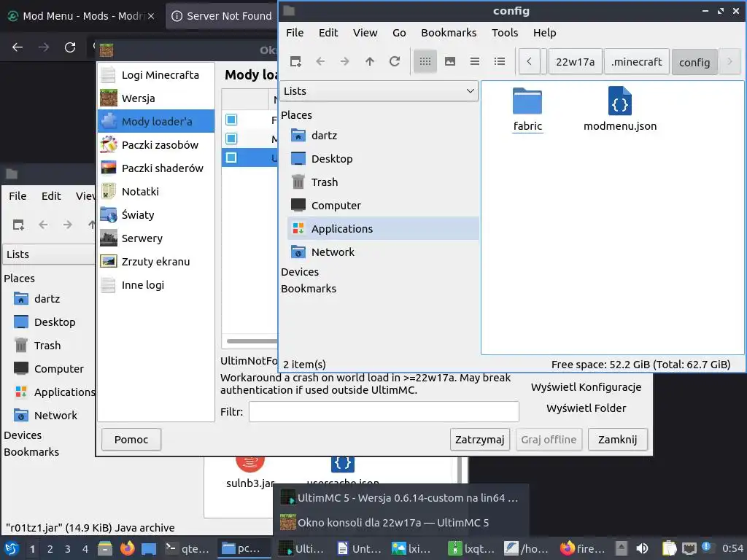Switch config window to detailed list view
The height and width of the screenshot is (560, 747).
tap(499, 61)
